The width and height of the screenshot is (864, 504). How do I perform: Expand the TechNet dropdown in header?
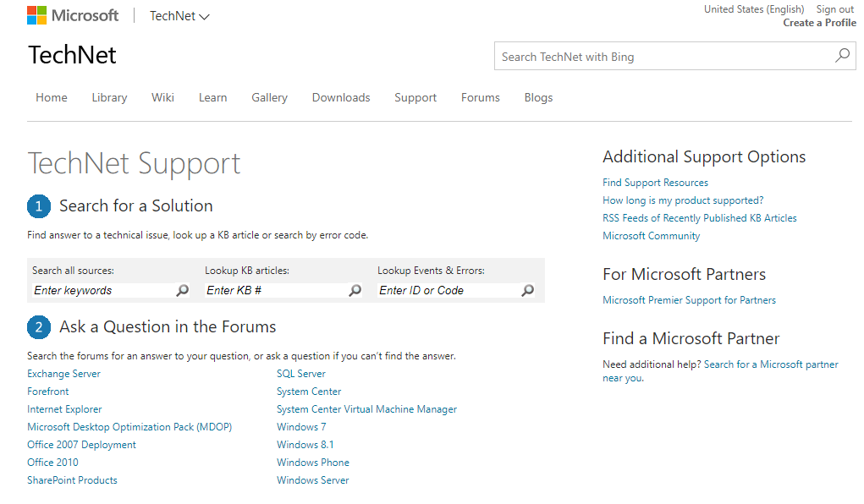point(179,16)
